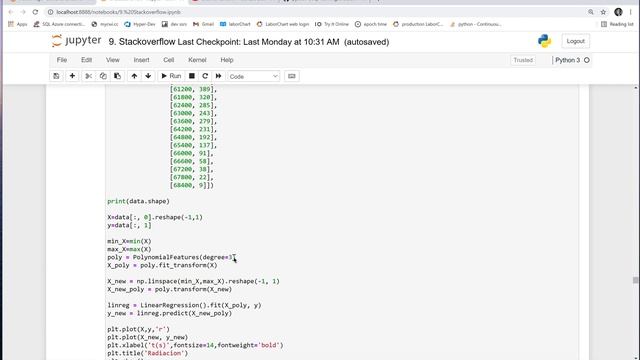Interrupt the kernel with stop icon

(191, 76)
